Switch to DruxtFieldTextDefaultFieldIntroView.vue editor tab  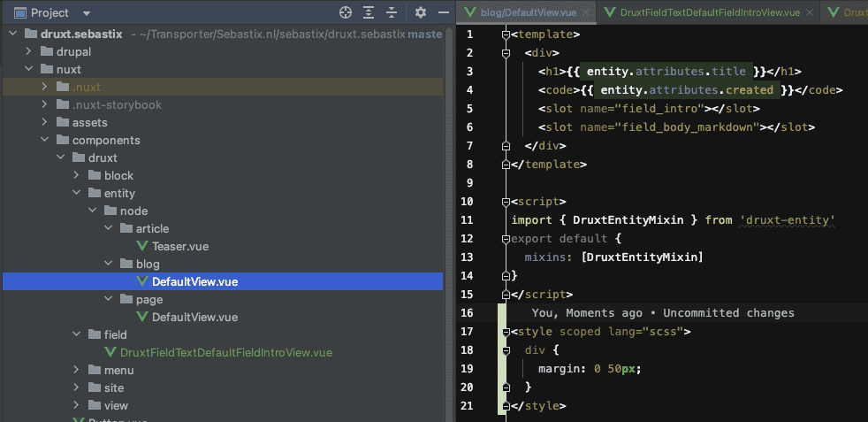[x=710, y=12]
